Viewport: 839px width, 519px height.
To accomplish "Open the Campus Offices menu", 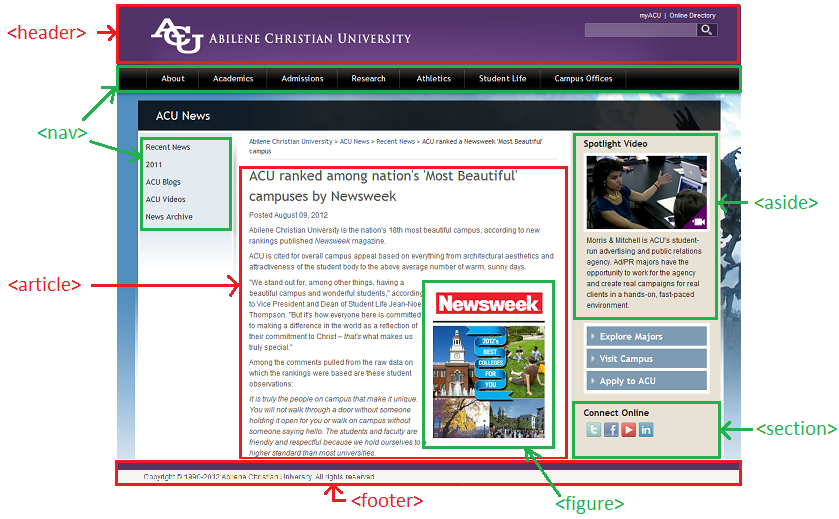I will click(583, 79).
